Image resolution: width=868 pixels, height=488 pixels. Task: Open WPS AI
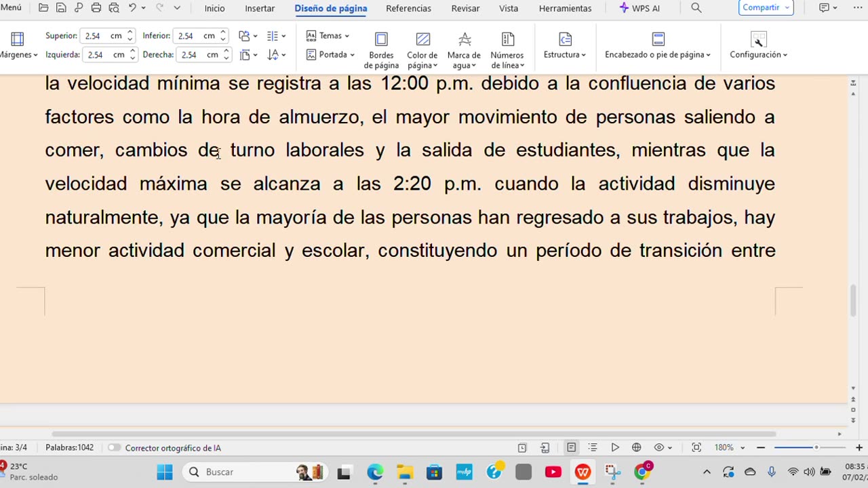tap(639, 8)
